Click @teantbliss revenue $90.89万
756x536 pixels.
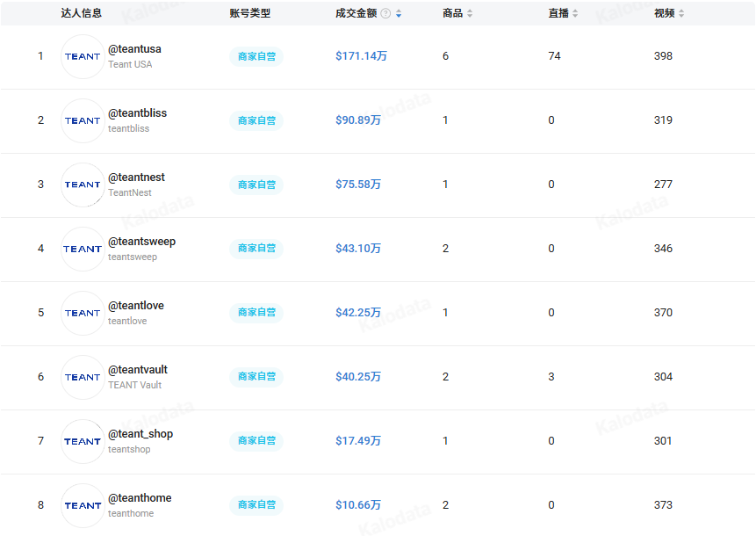pos(356,120)
